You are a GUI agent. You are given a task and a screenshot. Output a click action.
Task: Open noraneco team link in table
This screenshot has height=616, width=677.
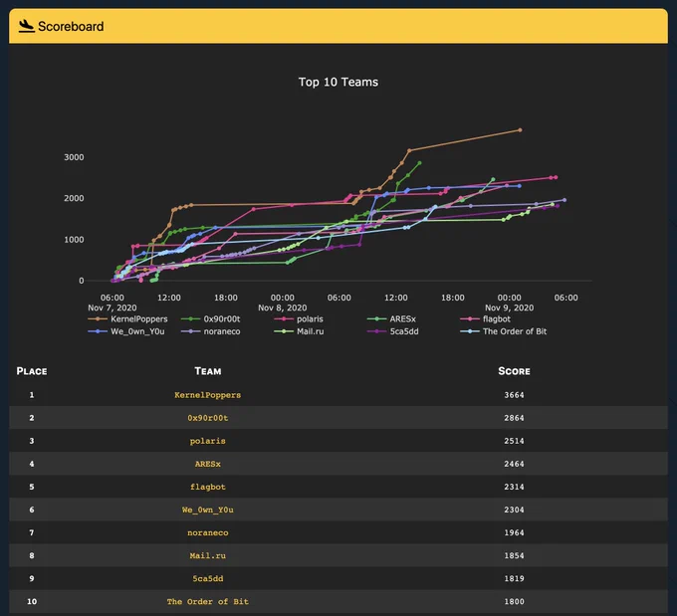[208, 532]
